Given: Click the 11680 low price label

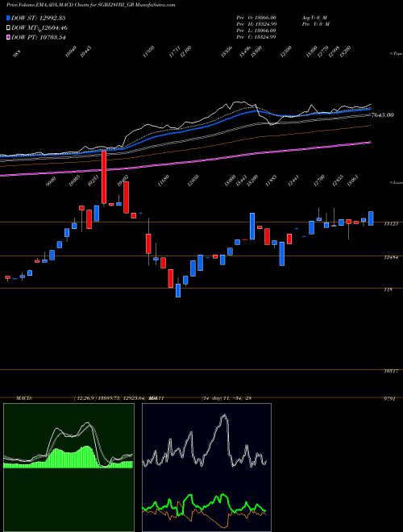Looking at the screenshot, I should coord(164,181).
